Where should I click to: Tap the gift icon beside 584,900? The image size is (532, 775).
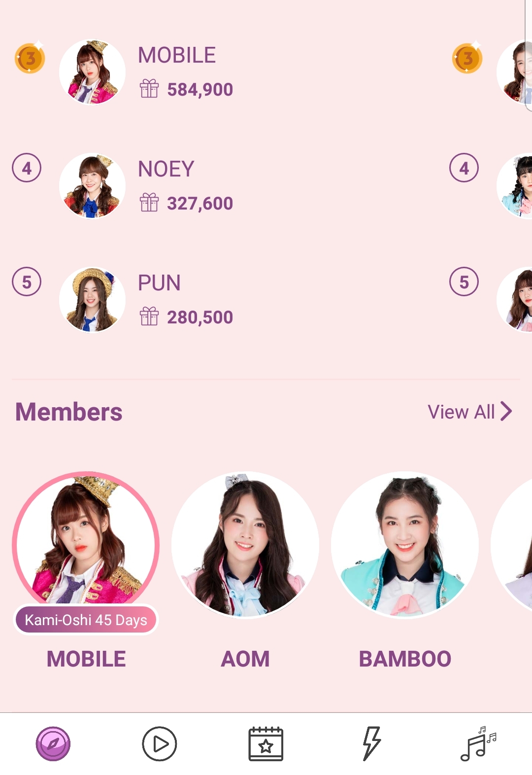pos(149,89)
